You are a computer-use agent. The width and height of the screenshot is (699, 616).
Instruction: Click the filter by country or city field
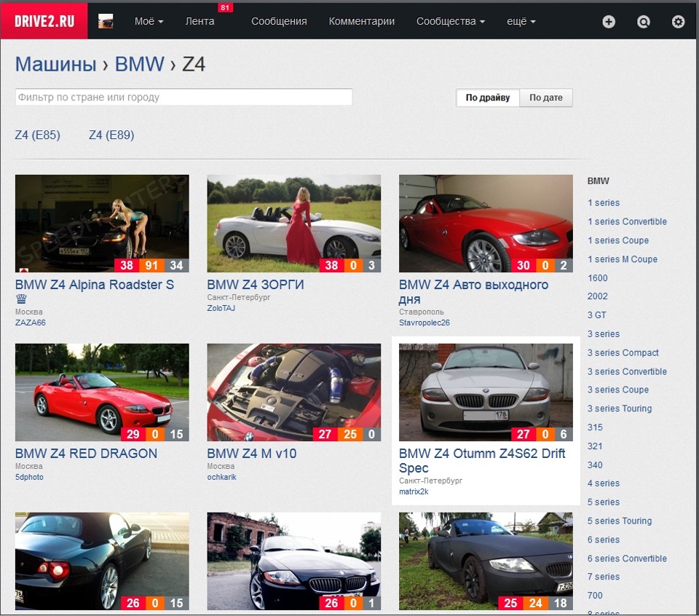coord(183,96)
